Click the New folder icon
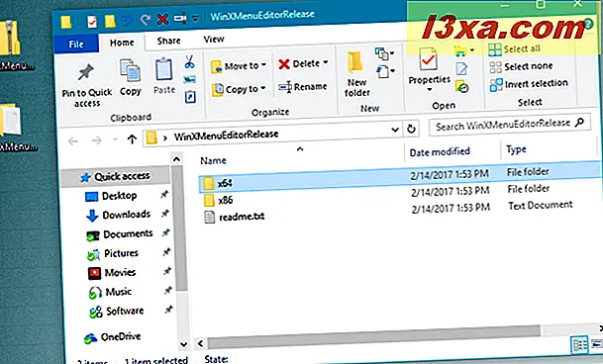 (354, 63)
